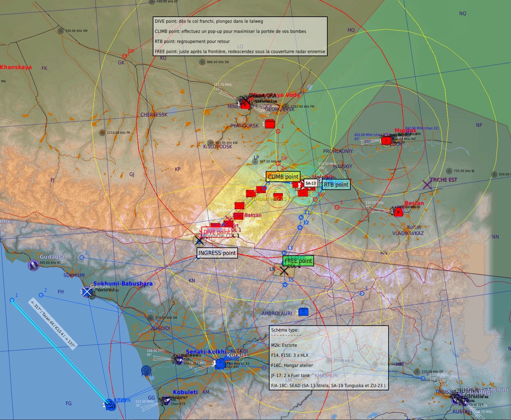Screen dimensions: 511x420
Task: Select the 907.00 kHz SR beacon icon
Action: pos(255,162)
